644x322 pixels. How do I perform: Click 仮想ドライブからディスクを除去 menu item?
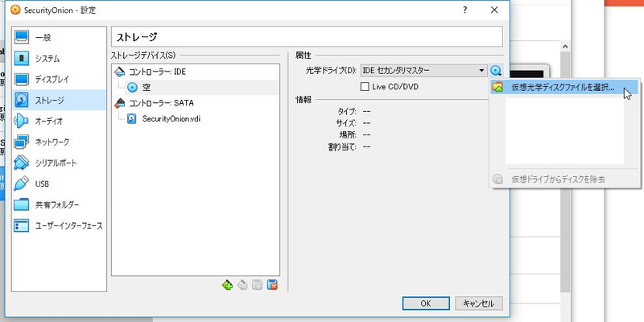pyautogui.click(x=564, y=180)
